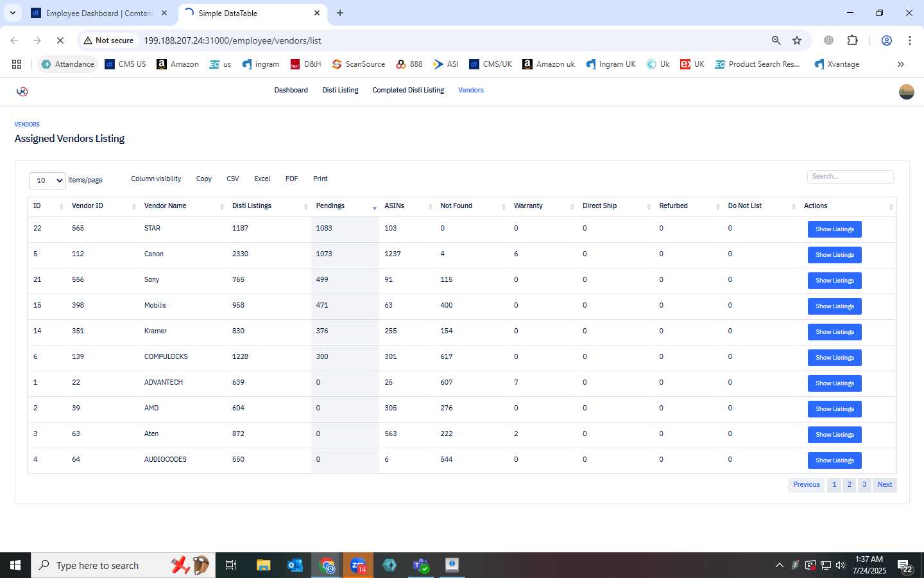Open the user profile avatar
This screenshot has height=578, width=924.
(906, 92)
